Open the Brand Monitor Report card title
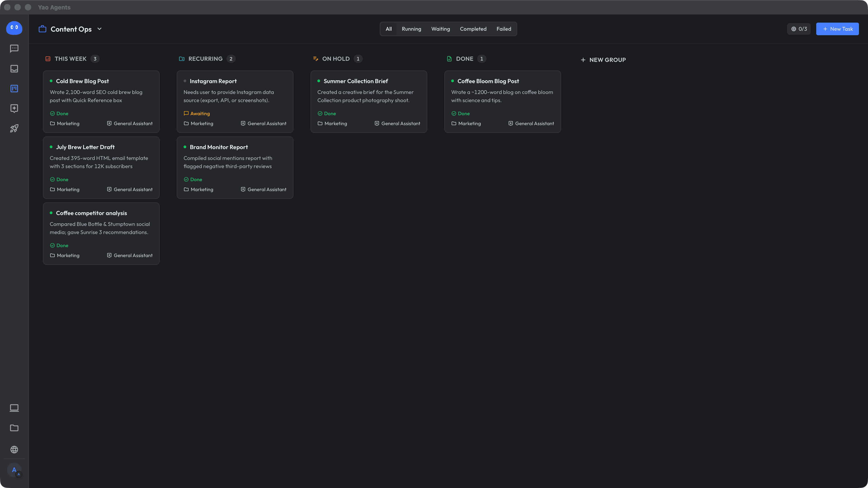868x488 pixels. (219, 147)
